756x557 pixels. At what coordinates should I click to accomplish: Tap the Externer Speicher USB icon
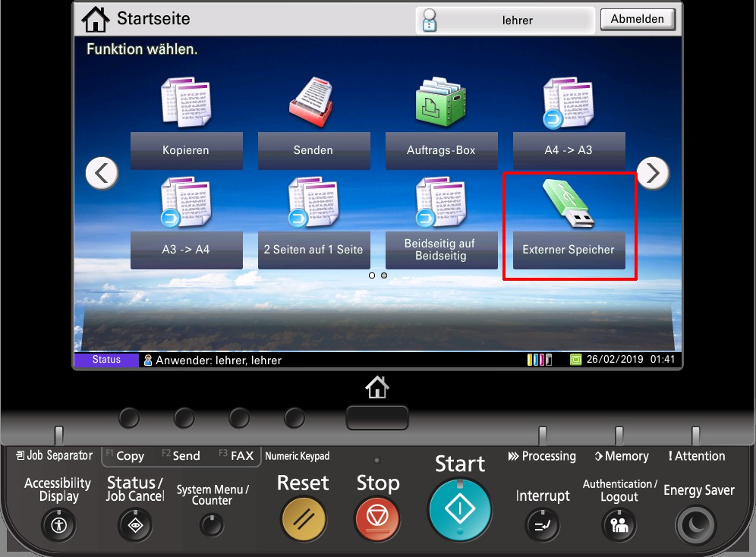(x=569, y=205)
